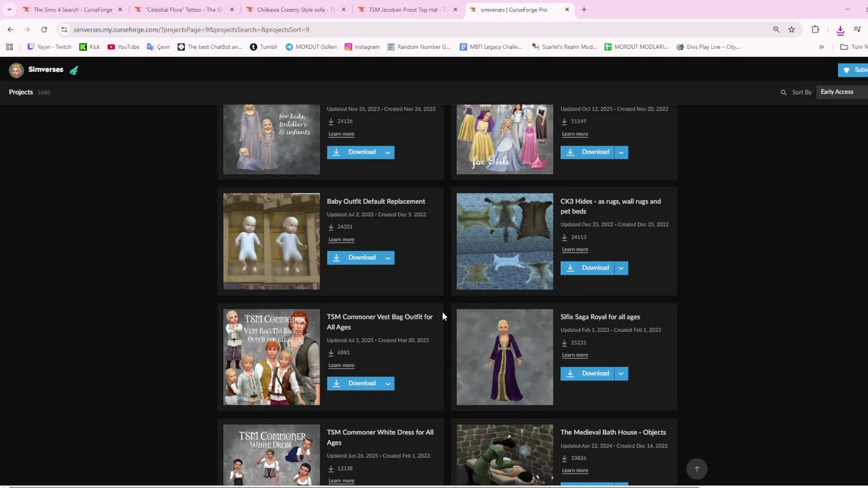Viewport: 868px width, 488px height.
Task: Open the zoom magnifier icon in address bar
Action: click(x=776, y=29)
